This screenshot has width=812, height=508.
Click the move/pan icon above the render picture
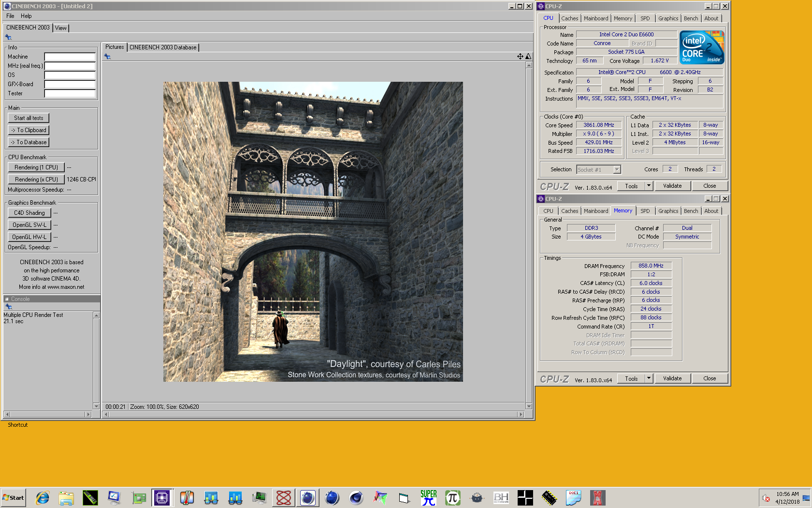tap(520, 57)
